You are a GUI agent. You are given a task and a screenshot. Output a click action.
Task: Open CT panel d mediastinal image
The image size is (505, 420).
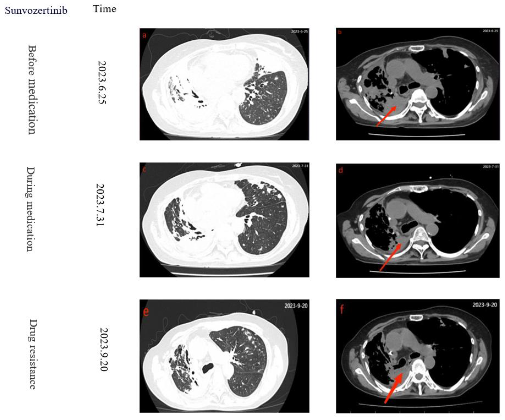tap(418, 221)
